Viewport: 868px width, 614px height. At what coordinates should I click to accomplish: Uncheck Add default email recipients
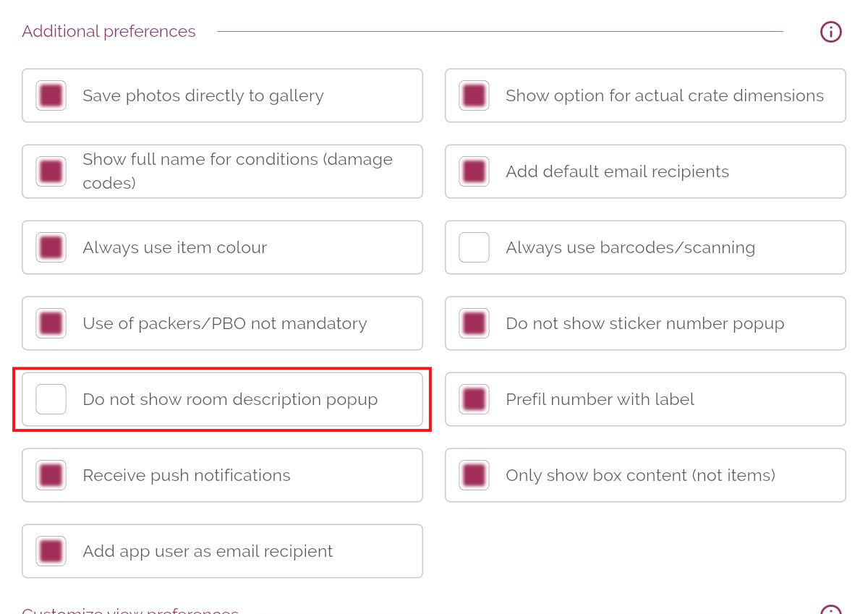pos(474,171)
